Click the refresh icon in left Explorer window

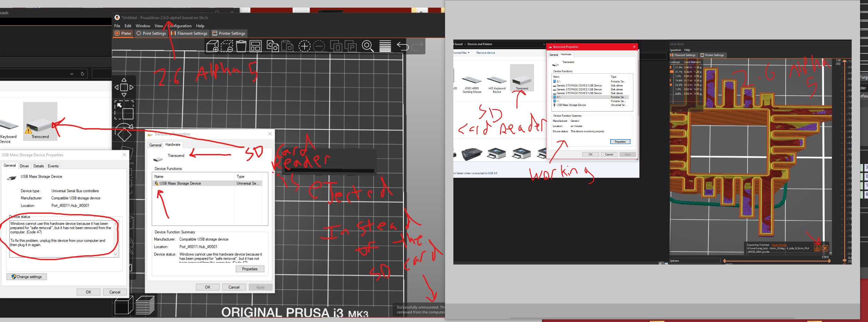pyautogui.click(x=82, y=74)
